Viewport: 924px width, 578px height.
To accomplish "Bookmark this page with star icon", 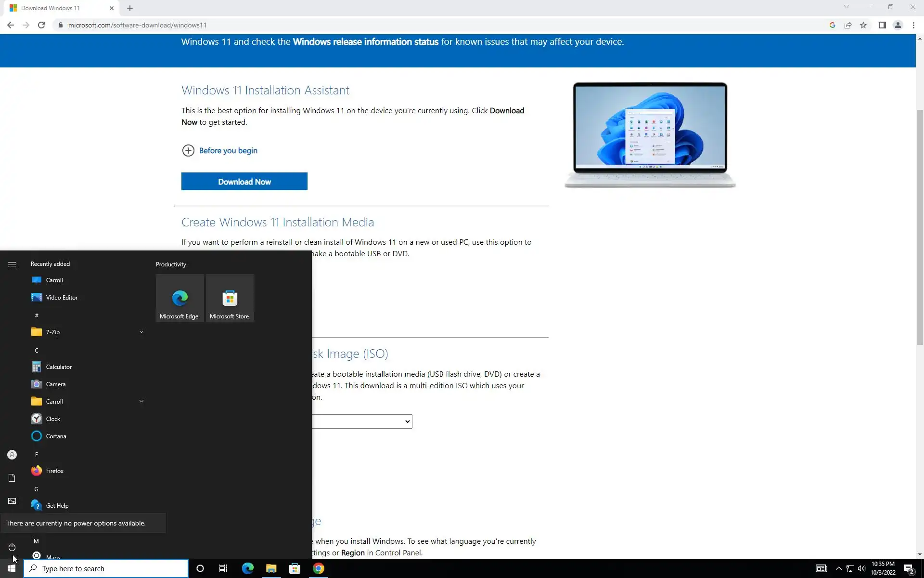I will (x=863, y=25).
